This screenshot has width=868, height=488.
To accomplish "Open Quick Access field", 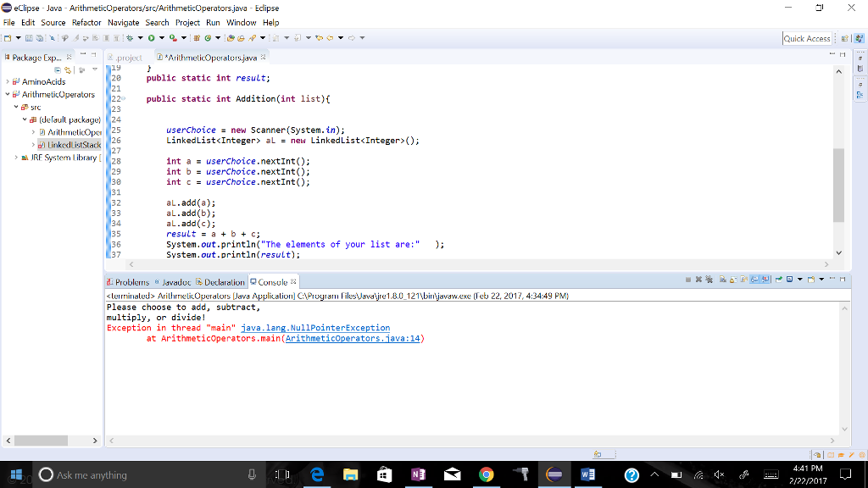I will tap(805, 38).
